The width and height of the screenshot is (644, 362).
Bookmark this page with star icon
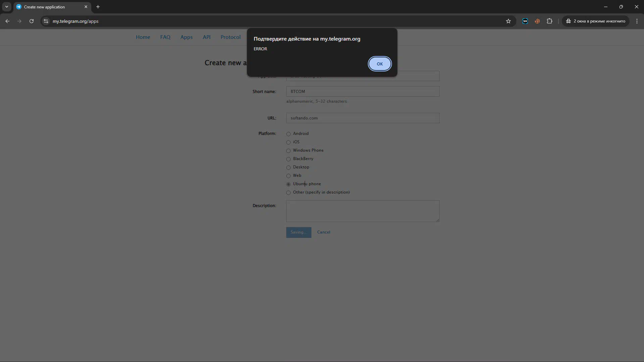[x=508, y=21]
